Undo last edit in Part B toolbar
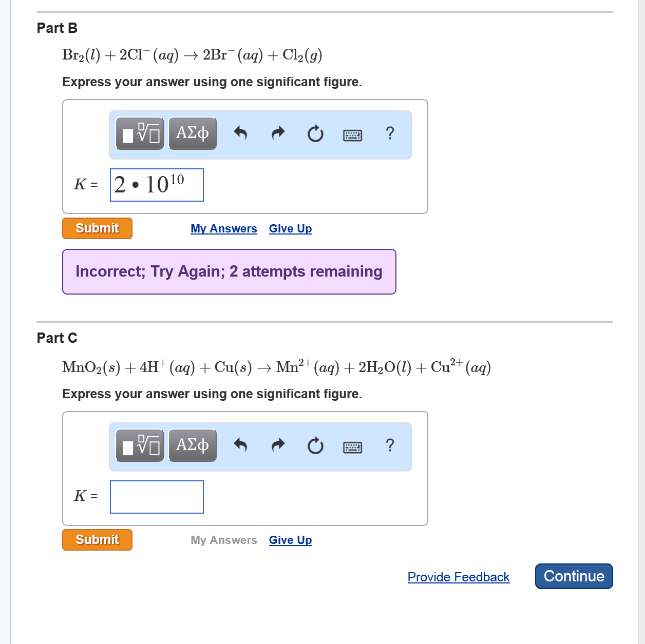 tap(240, 133)
